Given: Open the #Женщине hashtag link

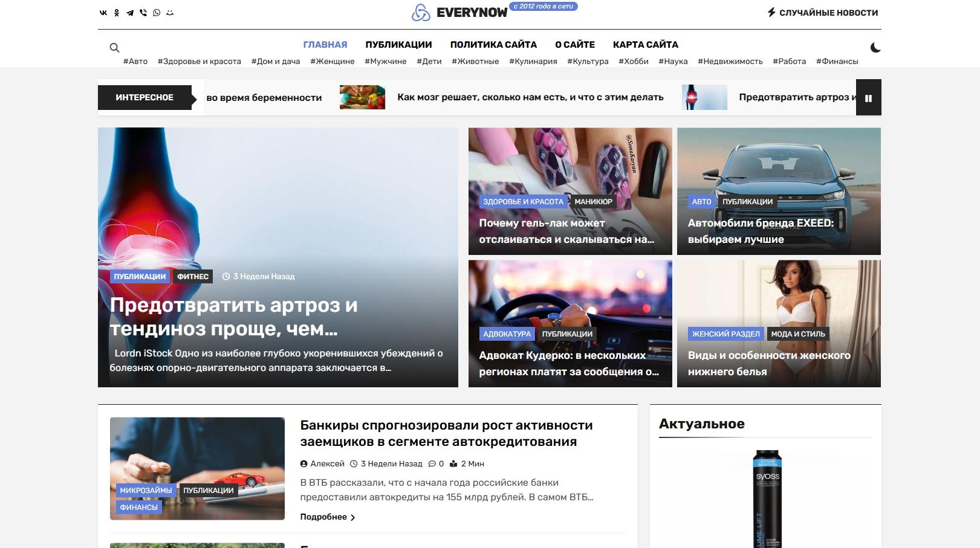Looking at the screenshot, I should pyautogui.click(x=333, y=61).
